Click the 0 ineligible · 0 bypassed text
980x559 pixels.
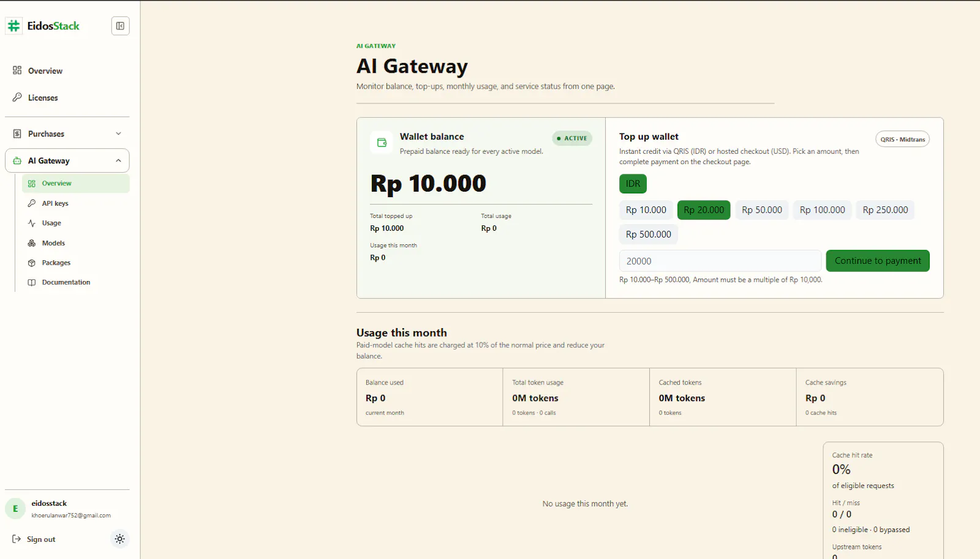tap(871, 530)
